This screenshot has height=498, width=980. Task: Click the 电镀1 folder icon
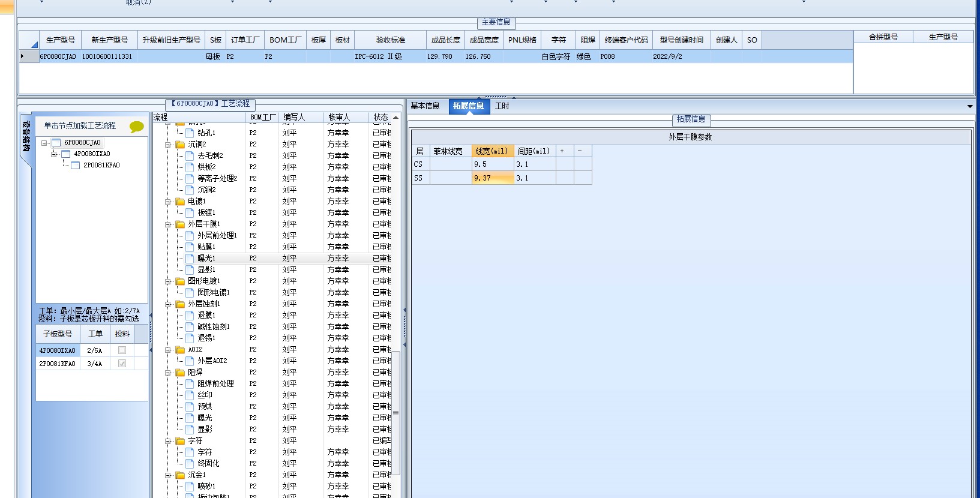click(180, 202)
